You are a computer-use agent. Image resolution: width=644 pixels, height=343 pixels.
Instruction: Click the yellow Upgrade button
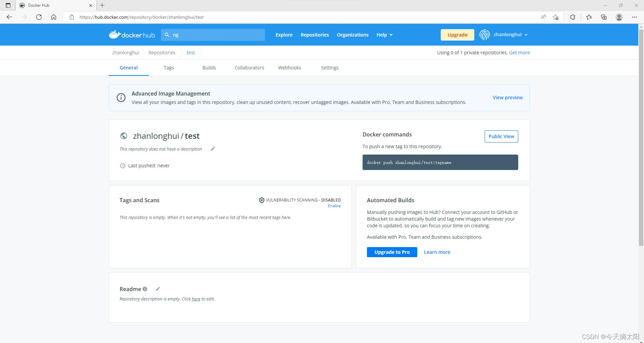pos(458,35)
